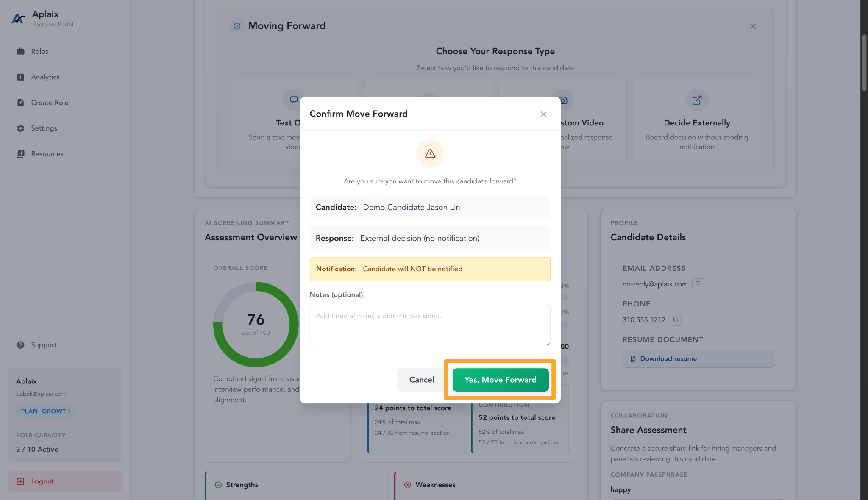Copy the email address icon

[698, 284]
